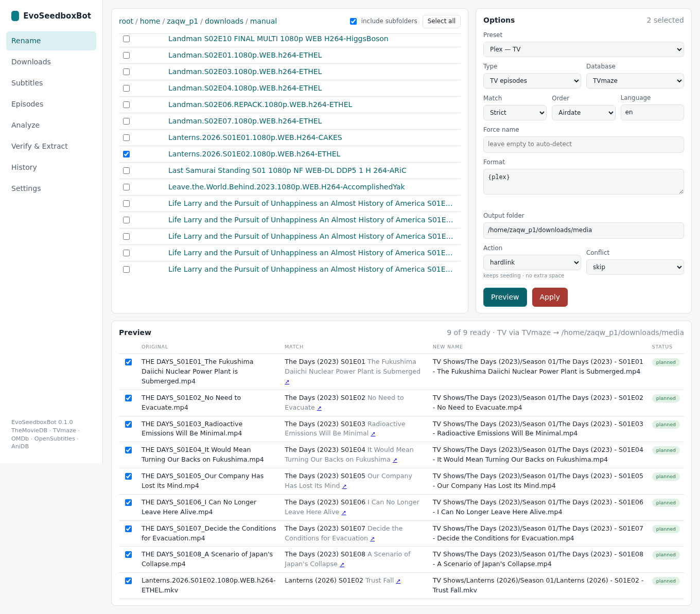
Task: Check Landman.S02E01.1080p.WEB.h264-ETHEL
Action: coord(126,55)
